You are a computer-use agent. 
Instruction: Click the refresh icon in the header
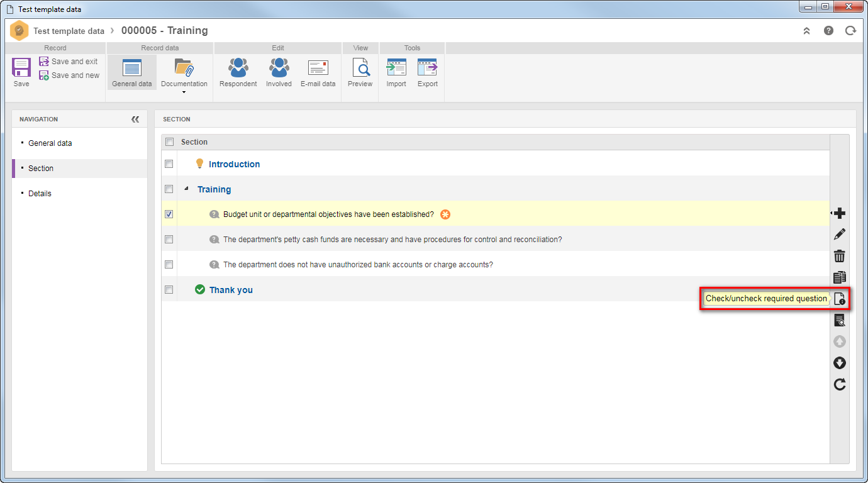(x=850, y=30)
